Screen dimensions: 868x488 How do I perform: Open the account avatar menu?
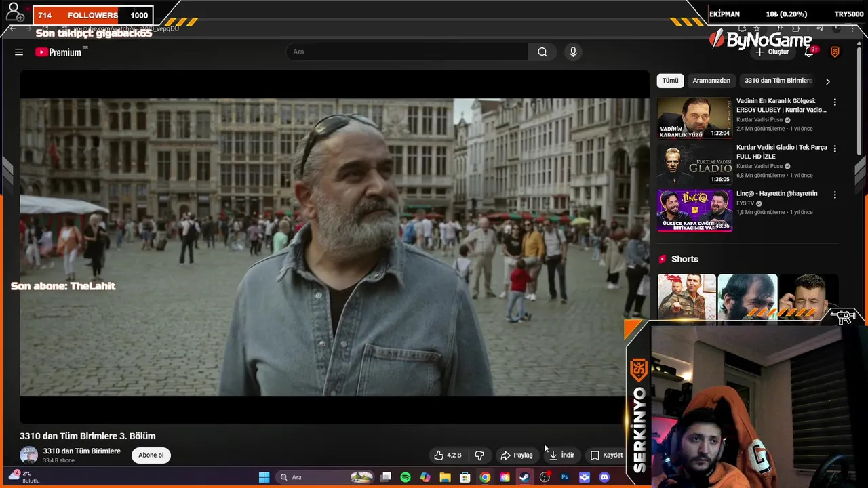(x=835, y=52)
